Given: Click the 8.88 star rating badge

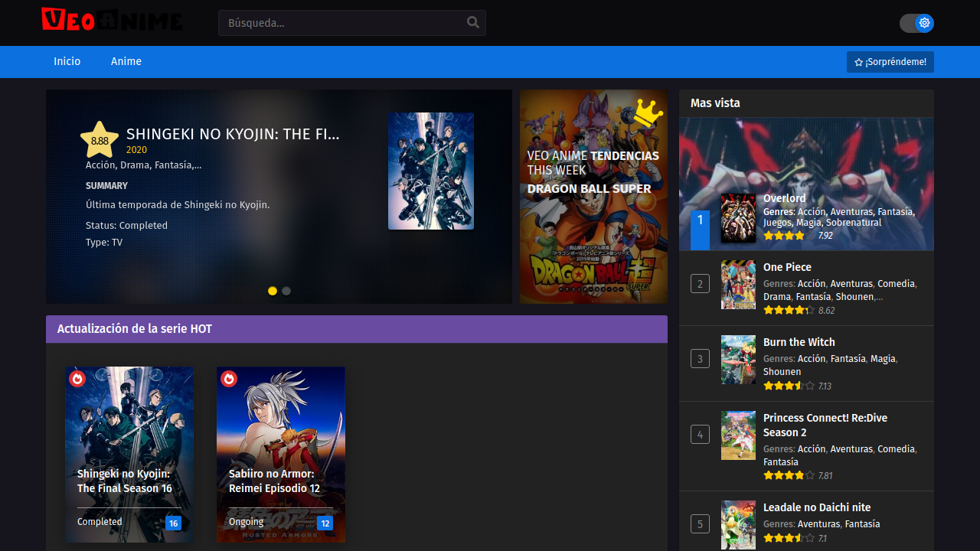Looking at the screenshot, I should tap(100, 140).
